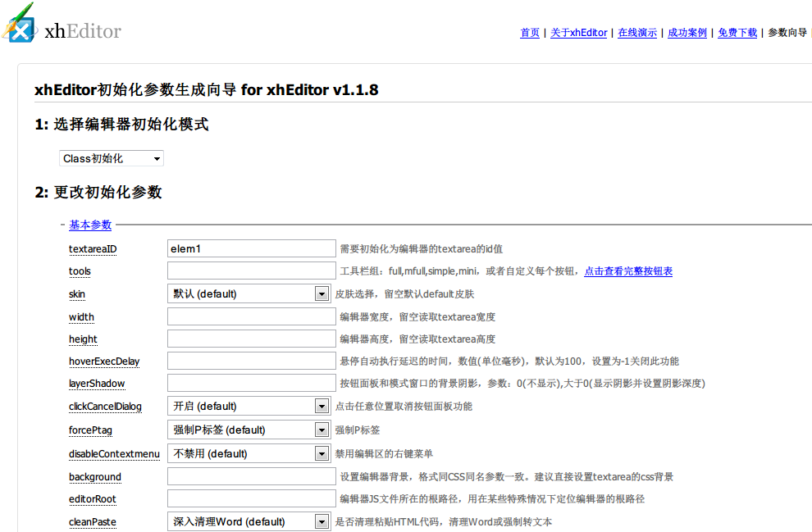The image size is (812, 532).
Task: Click the tools parameter label
Action: (x=80, y=271)
